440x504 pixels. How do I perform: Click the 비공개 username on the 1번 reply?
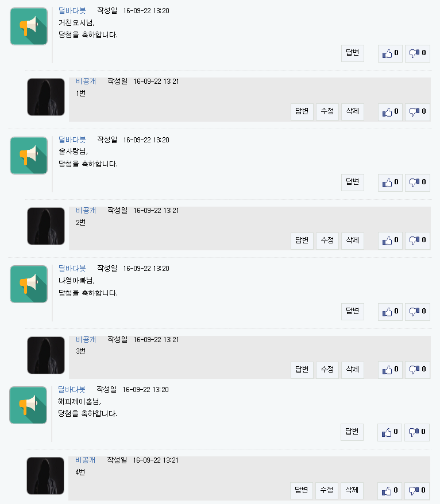(x=86, y=81)
